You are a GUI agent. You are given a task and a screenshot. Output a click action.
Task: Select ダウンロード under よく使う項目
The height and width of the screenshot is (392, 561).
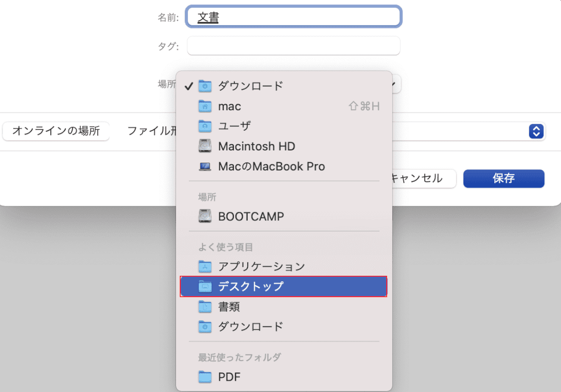click(284, 326)
